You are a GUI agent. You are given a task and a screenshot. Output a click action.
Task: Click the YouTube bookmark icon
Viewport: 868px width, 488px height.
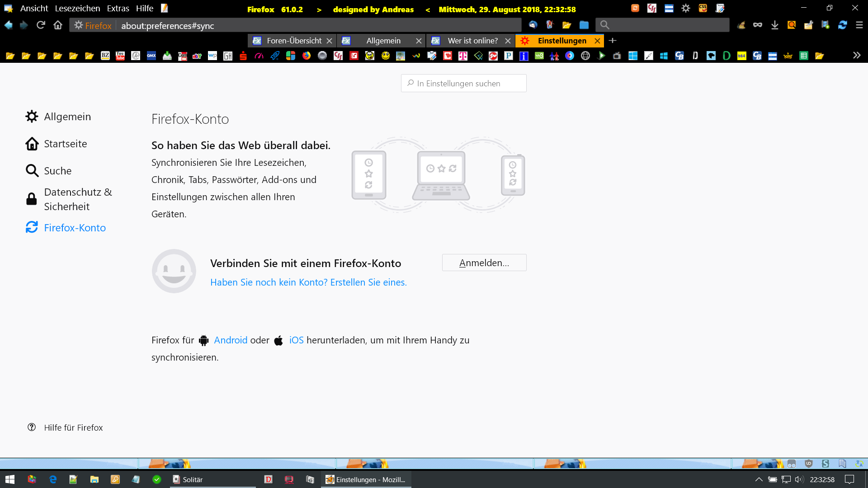[120, 56]
